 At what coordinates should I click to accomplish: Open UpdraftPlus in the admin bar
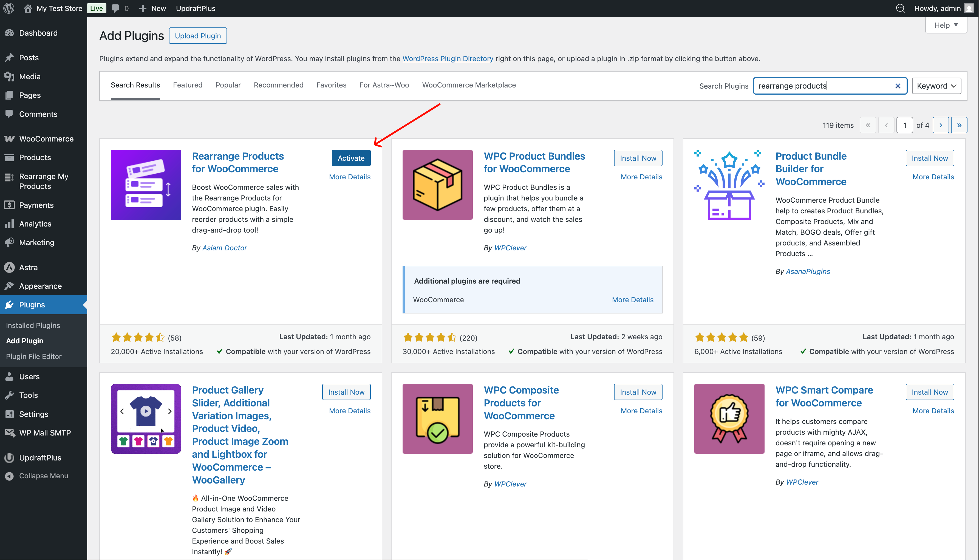coord(196,8)
